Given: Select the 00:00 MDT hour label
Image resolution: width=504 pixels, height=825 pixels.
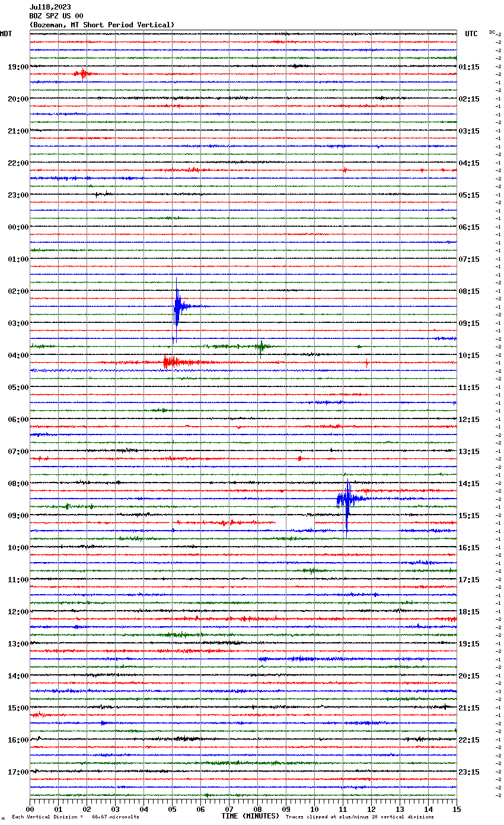Looking at the screenshot, I should coord(18,227).
